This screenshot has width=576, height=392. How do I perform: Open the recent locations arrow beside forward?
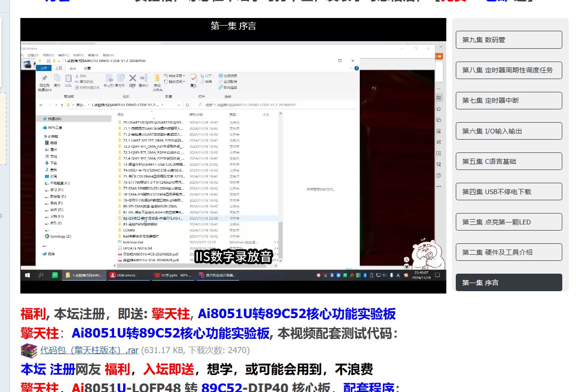pyautogui.click(x=56, y=105)
